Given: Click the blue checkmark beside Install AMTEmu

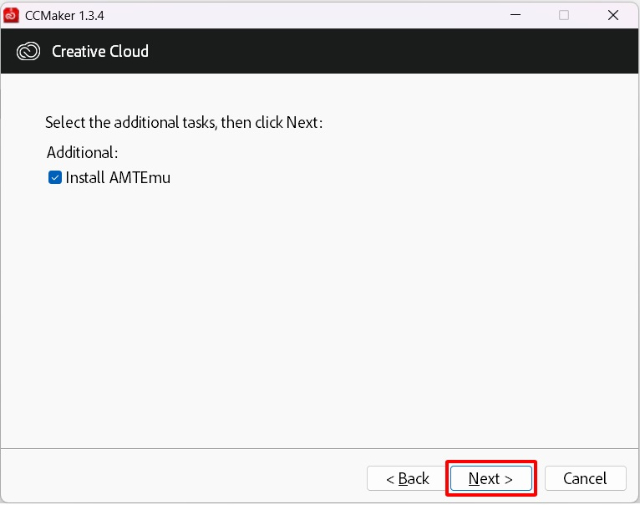Looking at the screenshot, I should (x=55, y=178).
